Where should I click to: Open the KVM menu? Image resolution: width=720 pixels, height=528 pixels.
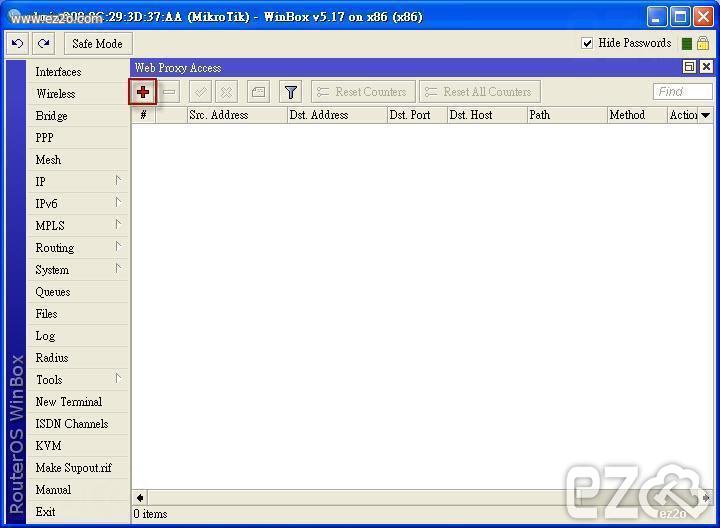click(x=78, y=446)
